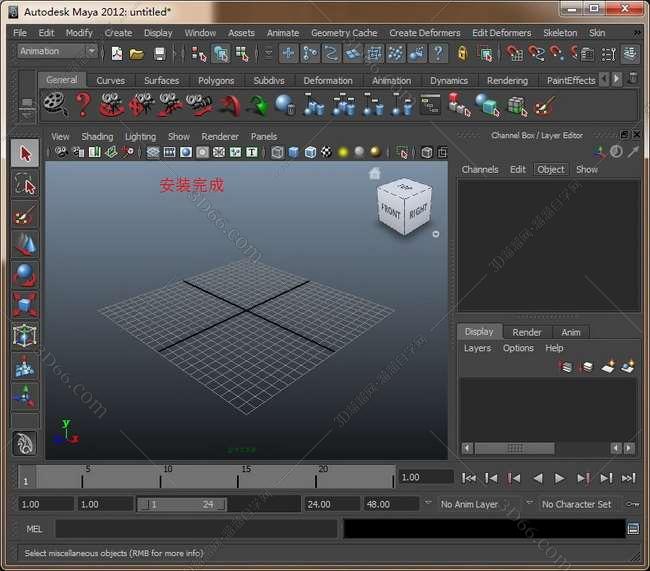Image resolution: width=650 pixels, height=571 pixels.
Task: Click the Object button in Channel Box
Action: pyautogui.click(x=551, y=170)
